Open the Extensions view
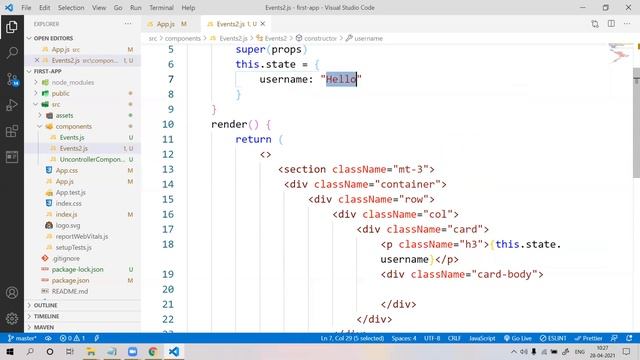The image size is (640, 360). point(12,131)
